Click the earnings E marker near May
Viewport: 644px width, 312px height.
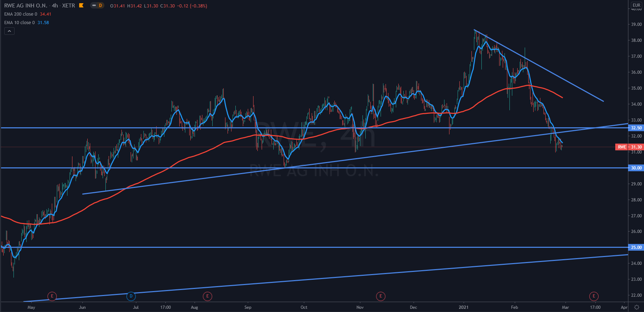point(52,296)
